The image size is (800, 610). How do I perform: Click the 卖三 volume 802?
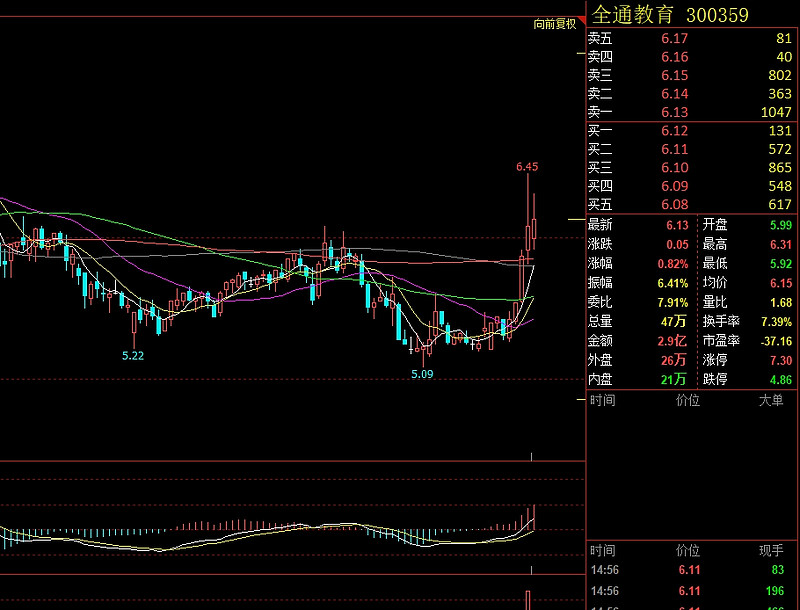click(x=780, y=75)
